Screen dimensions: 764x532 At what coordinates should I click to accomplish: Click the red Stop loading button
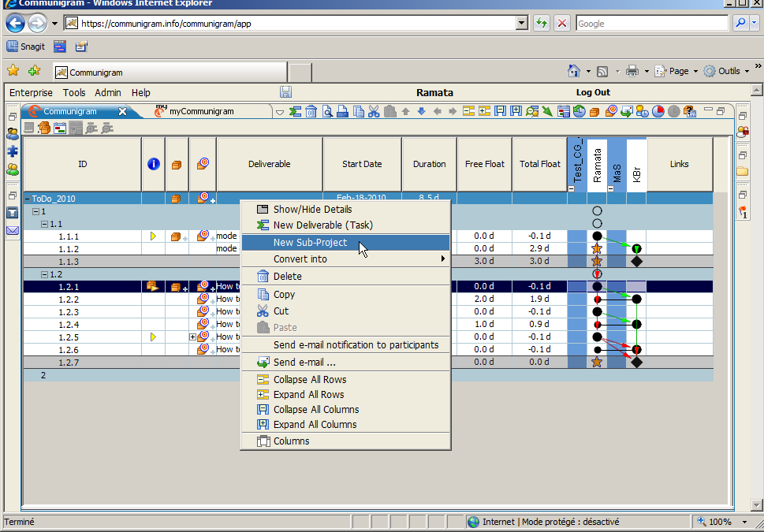pos(562,23)
